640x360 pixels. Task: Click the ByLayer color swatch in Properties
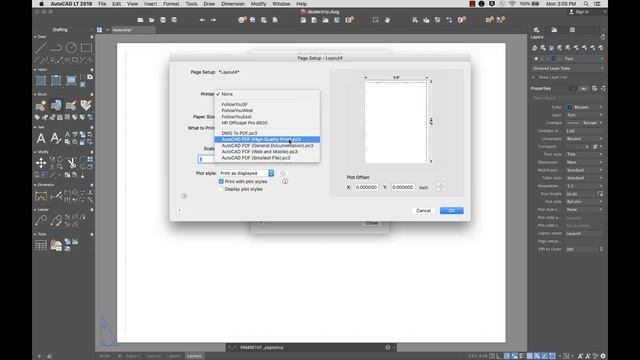[570, 107]
